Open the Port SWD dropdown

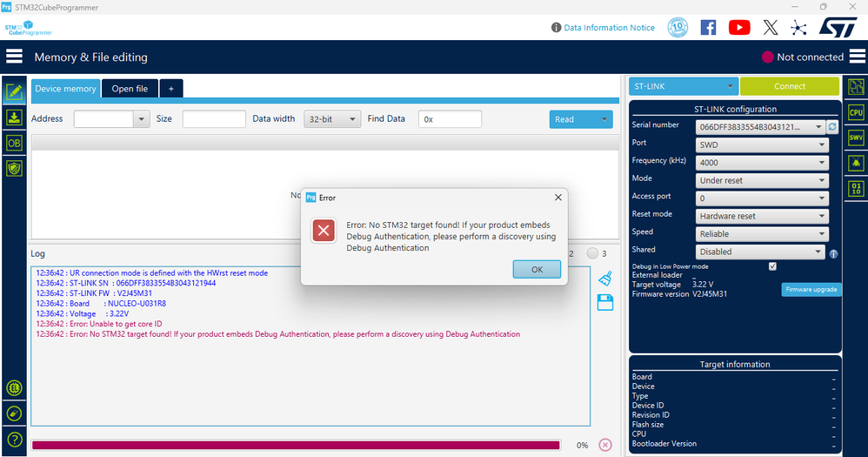click(x=762, y=144)
